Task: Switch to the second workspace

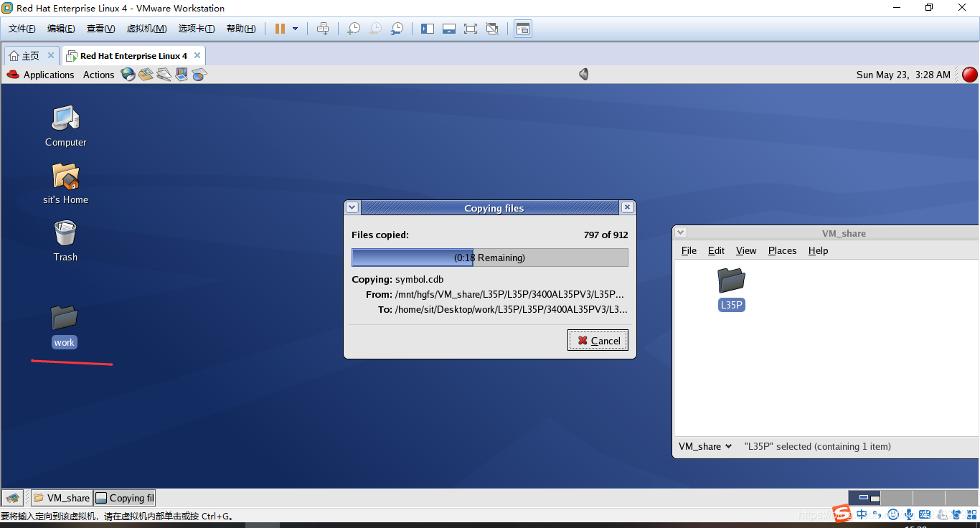Action: point(897,498)
